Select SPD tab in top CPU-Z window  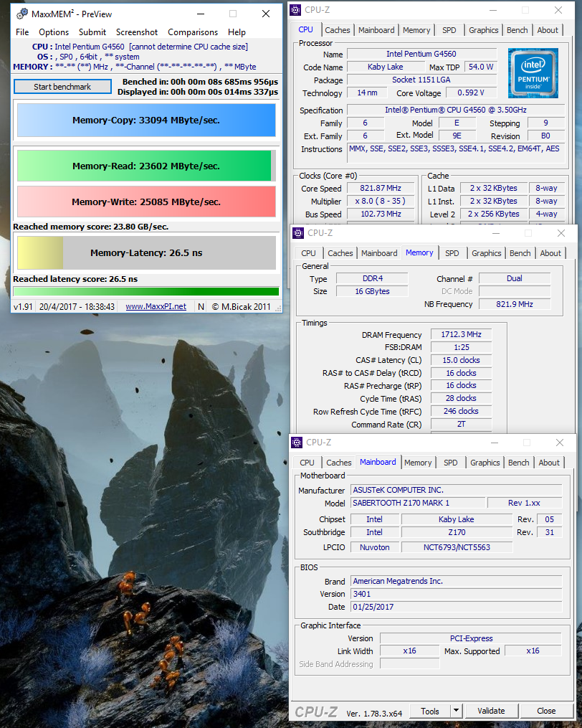click(449, 30)
